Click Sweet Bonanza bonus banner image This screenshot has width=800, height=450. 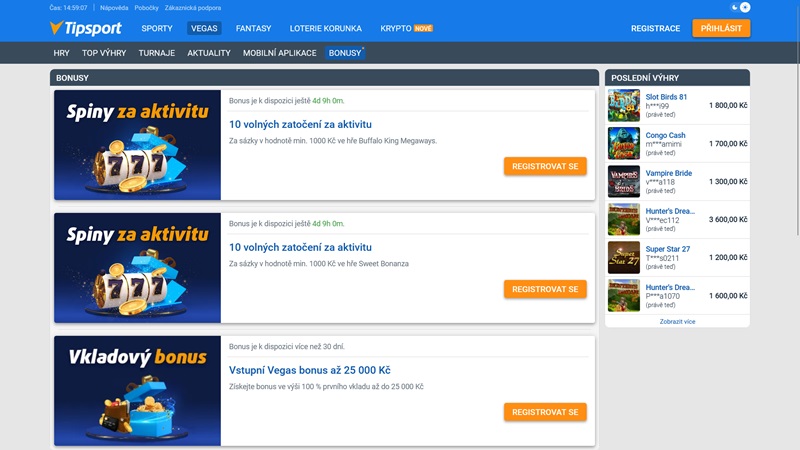coord(137,268)
